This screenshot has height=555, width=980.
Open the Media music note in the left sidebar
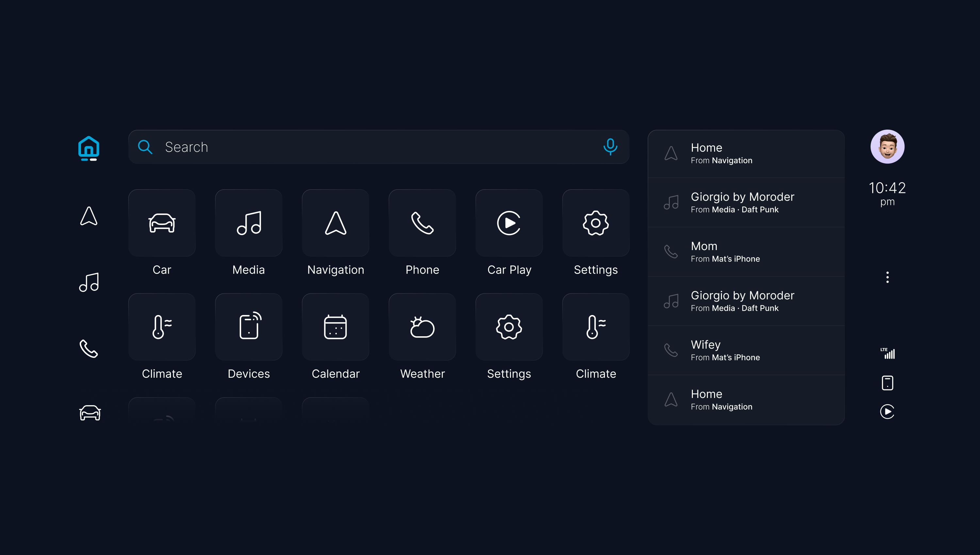click(89, 282)
